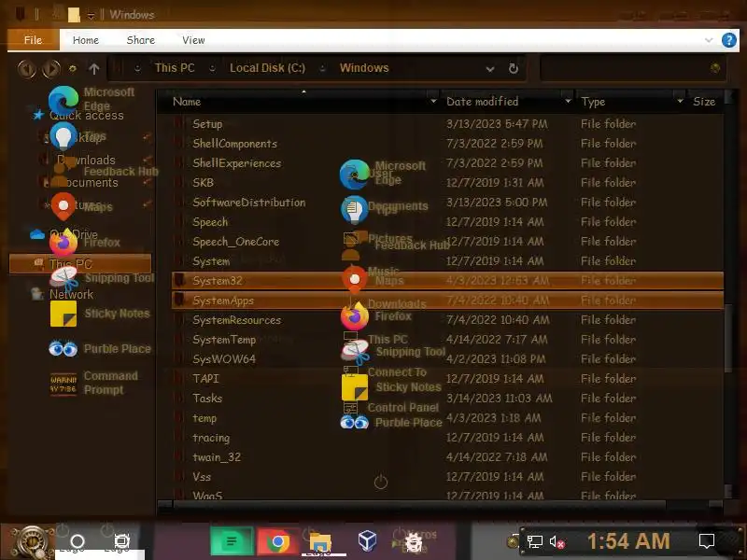Select the Speech_OneCore folder
Screen dimensions: 747x560
[x=236, y=242]
